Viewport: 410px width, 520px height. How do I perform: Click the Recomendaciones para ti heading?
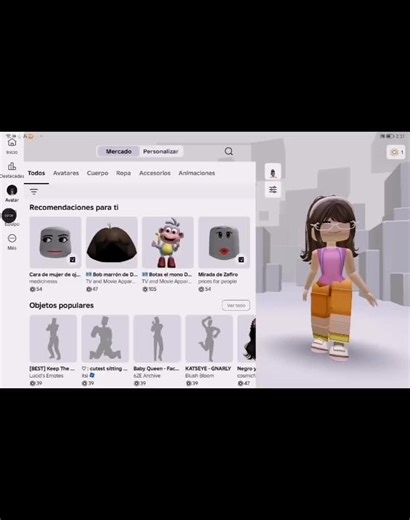[x=74, y=207]
